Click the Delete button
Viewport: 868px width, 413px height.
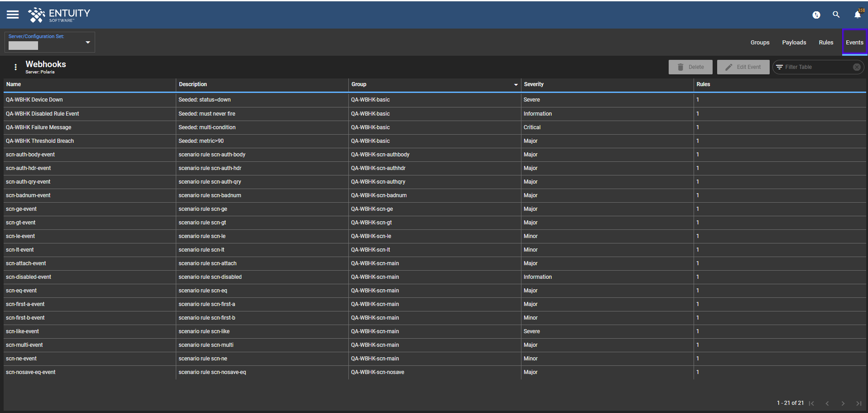(690, 67)
